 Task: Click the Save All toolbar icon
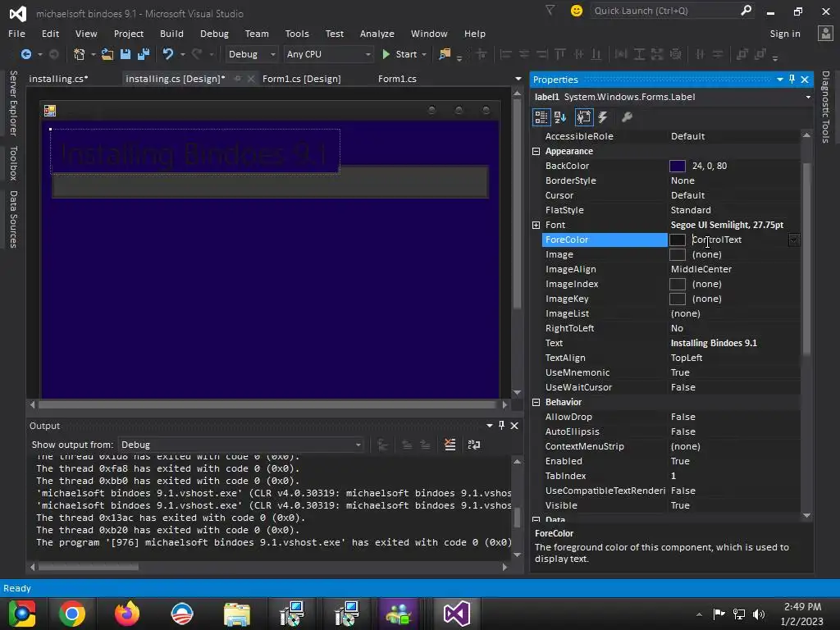(x=143, y=54)
